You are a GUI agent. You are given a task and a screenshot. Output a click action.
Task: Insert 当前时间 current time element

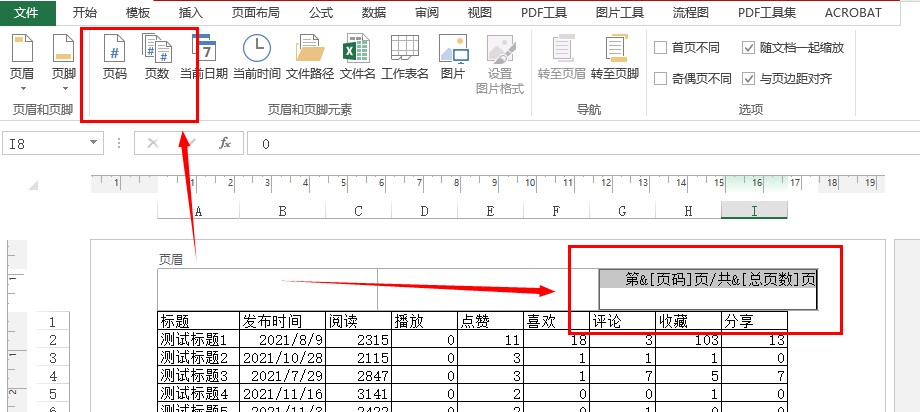[x=256, y=58]
